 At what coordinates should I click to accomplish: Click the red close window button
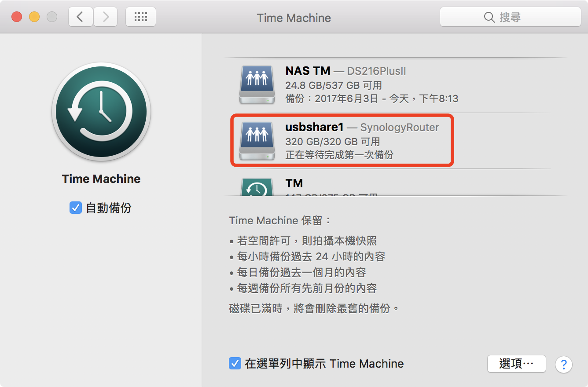pos(17,17)
